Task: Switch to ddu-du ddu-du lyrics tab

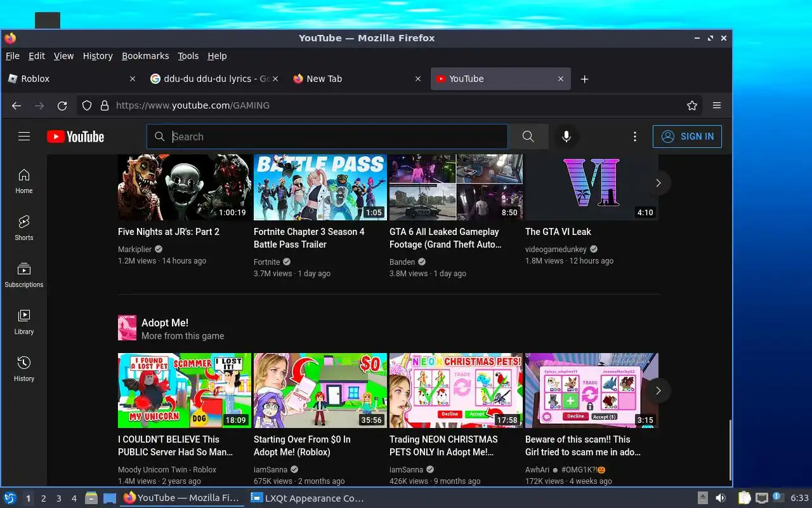Action: (214, 79)
